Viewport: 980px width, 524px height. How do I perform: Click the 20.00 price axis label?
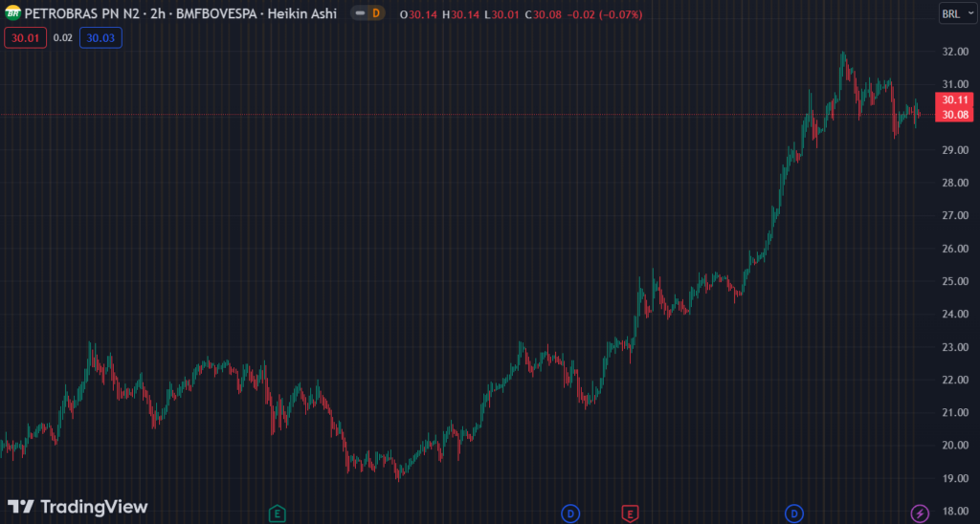pos(956,446)
